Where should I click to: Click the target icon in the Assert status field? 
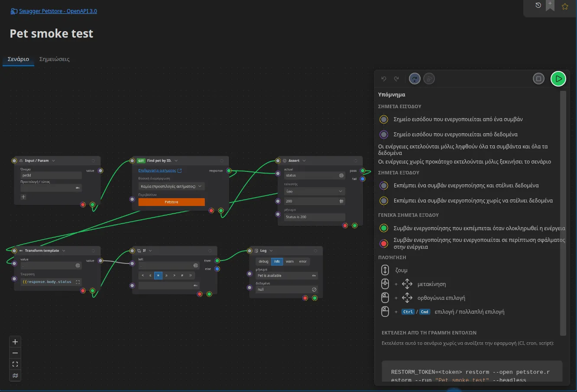[x=341, y=175]
